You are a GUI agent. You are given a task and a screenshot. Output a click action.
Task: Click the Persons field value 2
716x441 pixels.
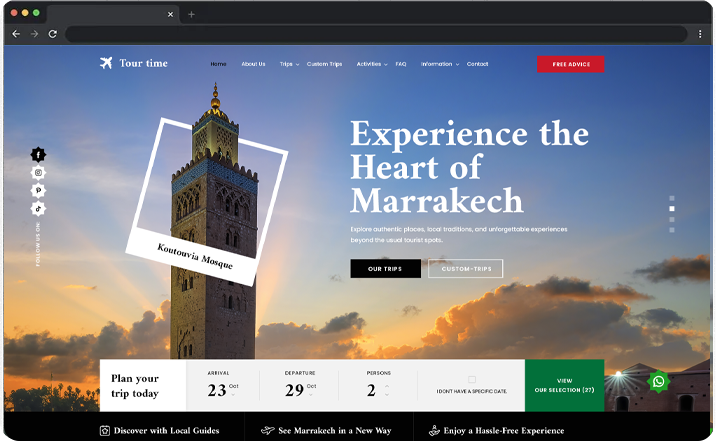click(x=371, y=390)
